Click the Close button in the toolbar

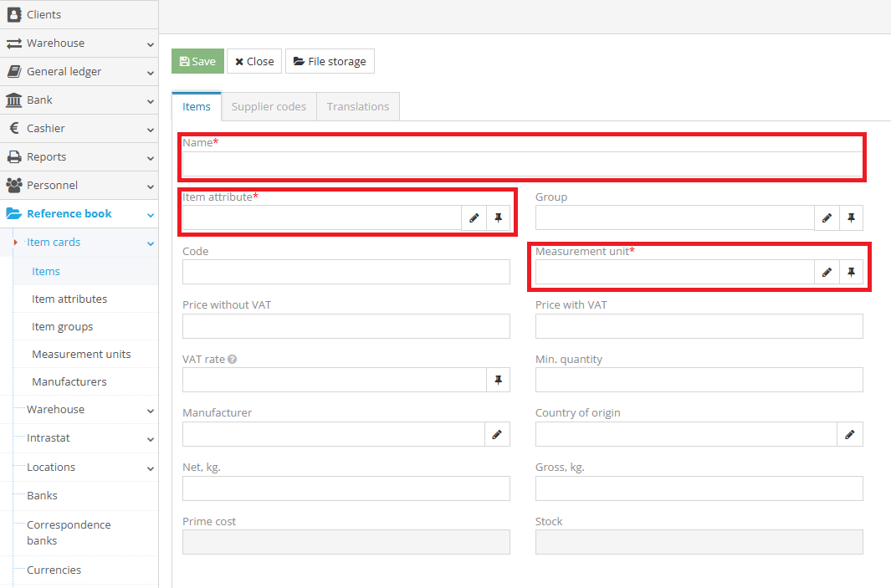point(254,62)
